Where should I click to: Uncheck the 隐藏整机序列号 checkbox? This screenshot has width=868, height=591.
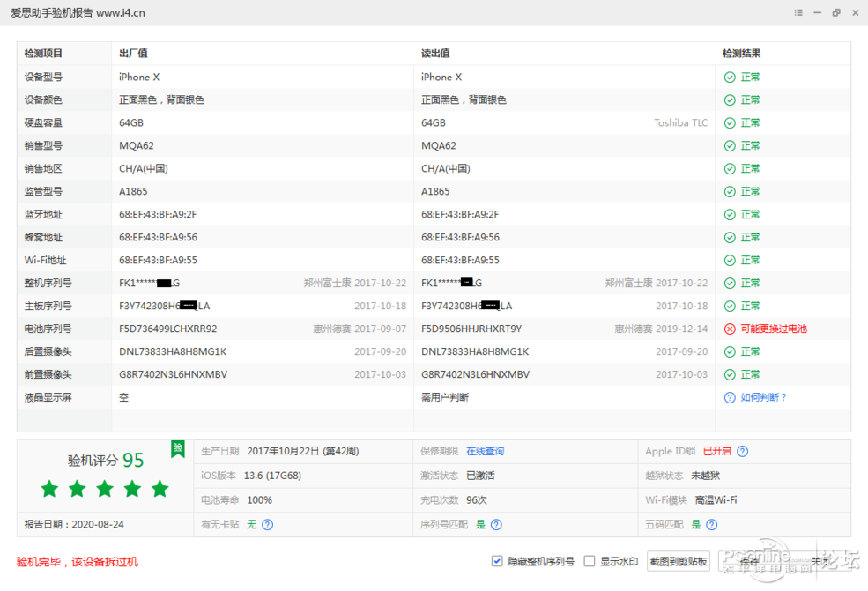[x=497, y=561]
